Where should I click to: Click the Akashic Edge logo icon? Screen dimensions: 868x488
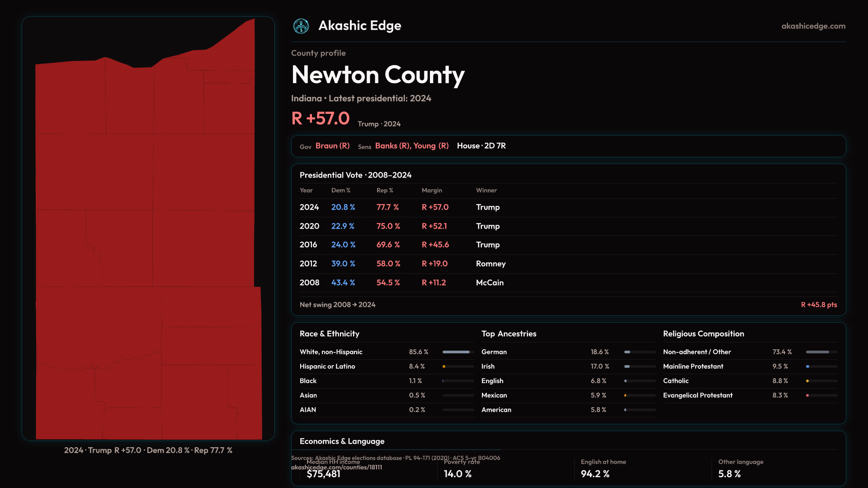(x=301, y=26)
